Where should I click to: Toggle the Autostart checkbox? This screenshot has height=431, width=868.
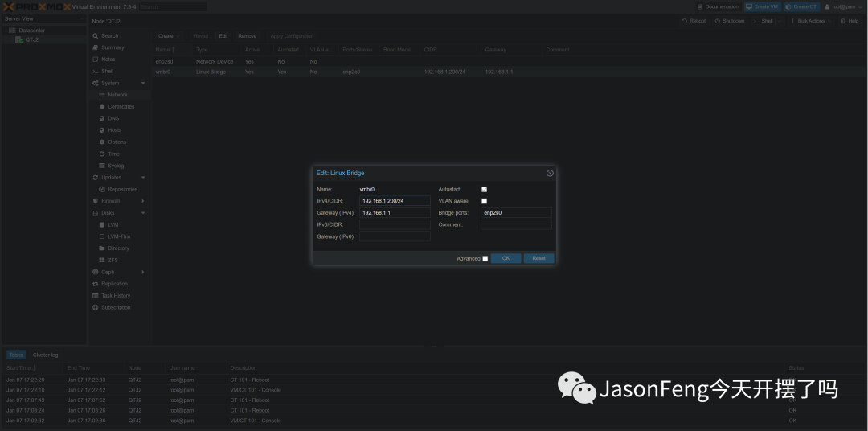pyautogui.click(x=485, y=190)
